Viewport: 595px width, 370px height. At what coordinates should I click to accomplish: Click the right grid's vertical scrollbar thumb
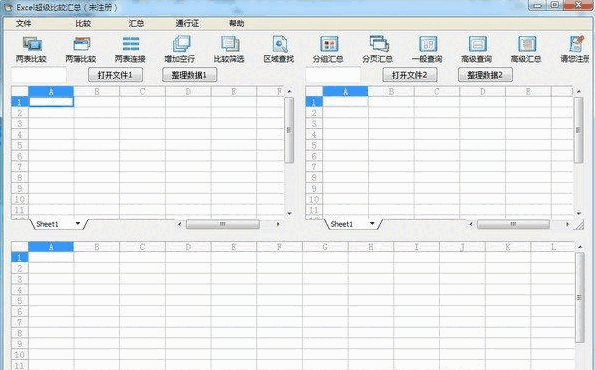pos(578,130)
